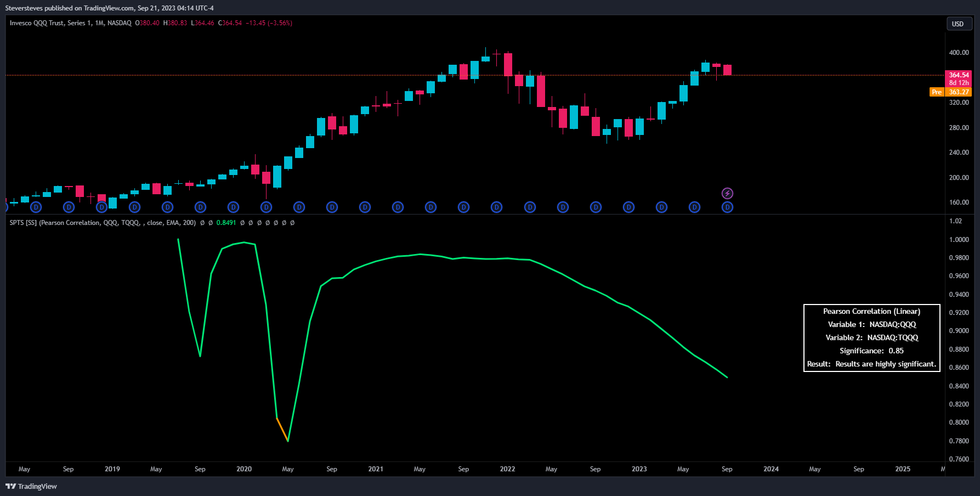
Task: Click the dividend marker for June 2020
Action: click(x=299, y=207)
